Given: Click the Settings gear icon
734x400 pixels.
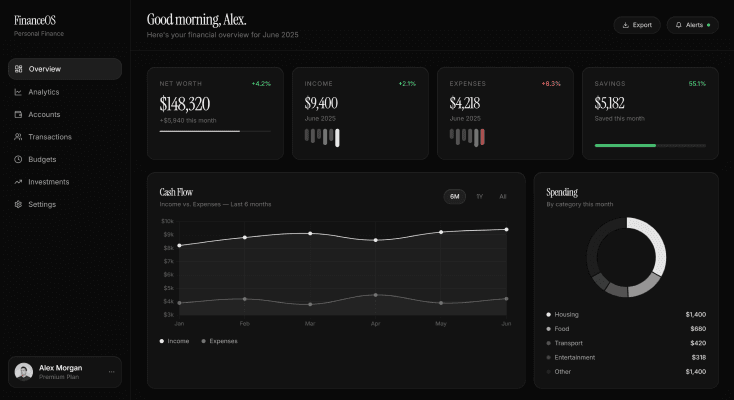Looking at the screenshot, I should (x=18, y=204).
